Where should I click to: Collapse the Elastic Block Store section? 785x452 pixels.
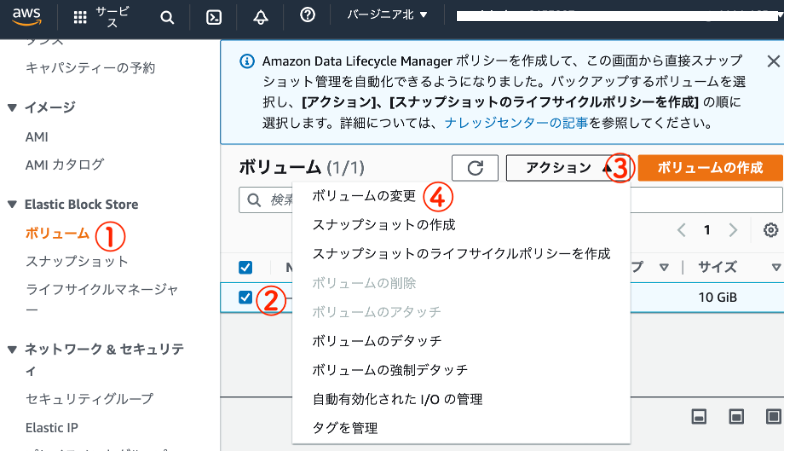[x=13, y=204]
